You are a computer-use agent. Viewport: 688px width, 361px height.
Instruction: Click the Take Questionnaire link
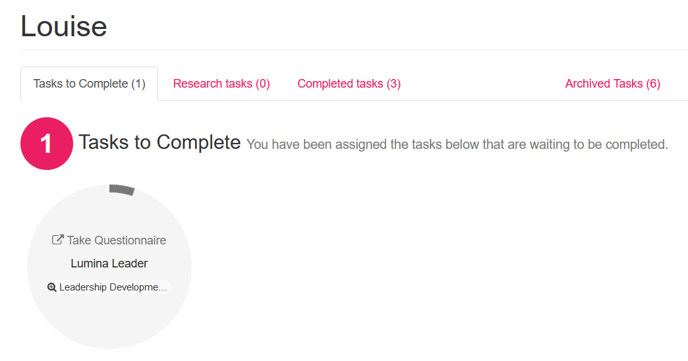click(x=109, y=240)
